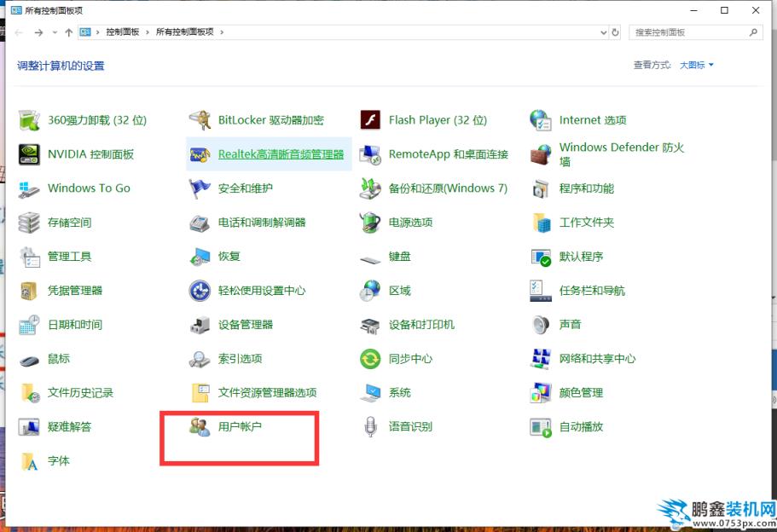
Task: Click the NVIDIA 控制面板 icon
Action: coord(29,154)
